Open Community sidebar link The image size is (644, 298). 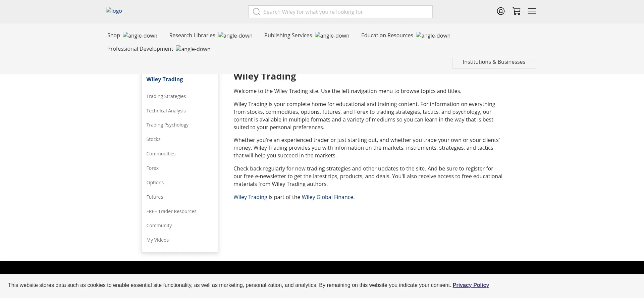(x=159, y=226)
